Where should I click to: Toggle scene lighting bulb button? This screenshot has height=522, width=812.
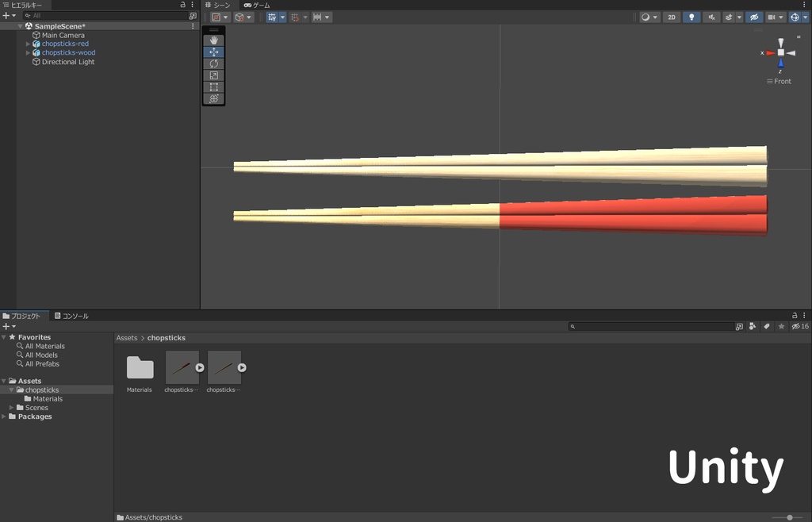pos(691,17)
